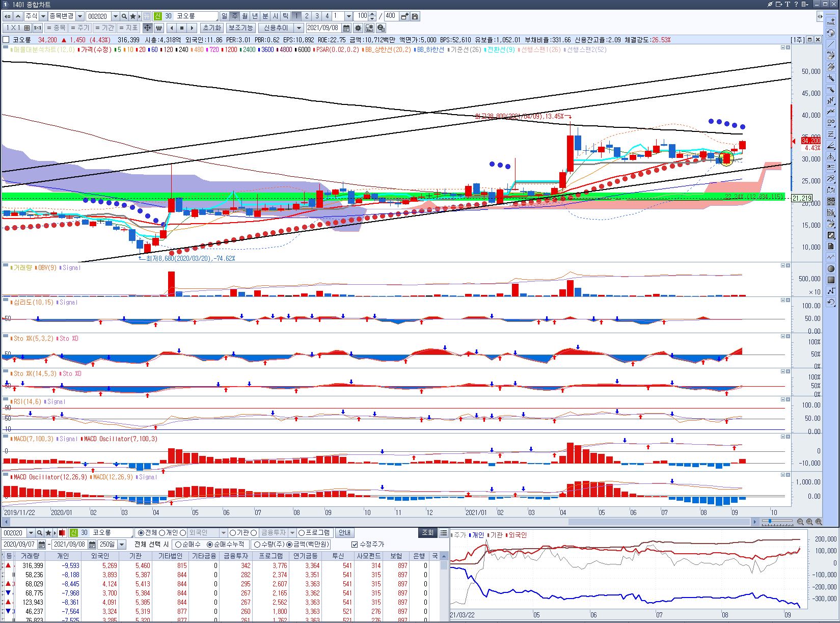Switch to the 월 monthly period tab

click(x=245, y=16)
